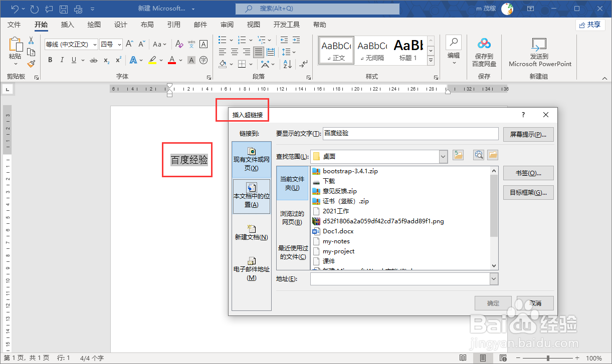Click the zoom slider in status bar
This screenshot has height=364, width=612.
548,358
